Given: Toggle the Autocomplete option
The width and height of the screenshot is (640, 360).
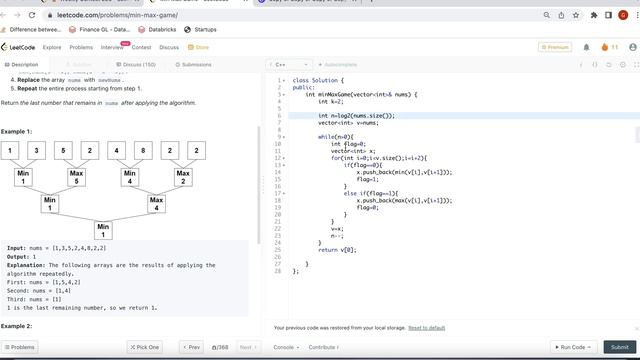Looking at the screenshot, I should click(x=338, y=64).
